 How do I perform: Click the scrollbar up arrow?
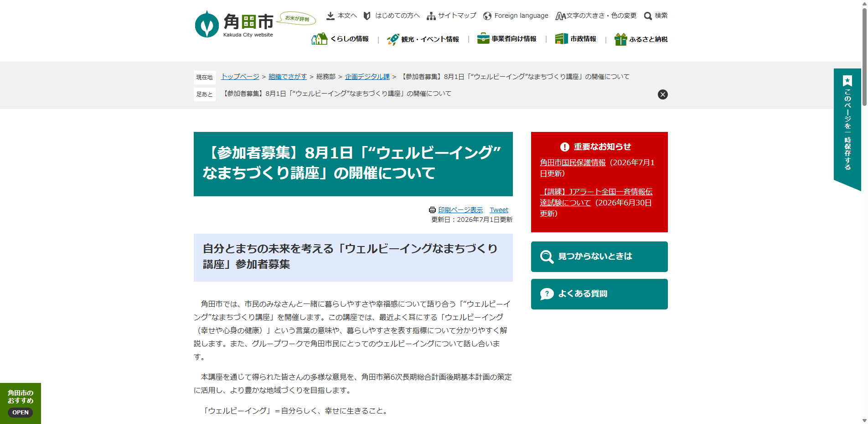[x=864, y=3]
